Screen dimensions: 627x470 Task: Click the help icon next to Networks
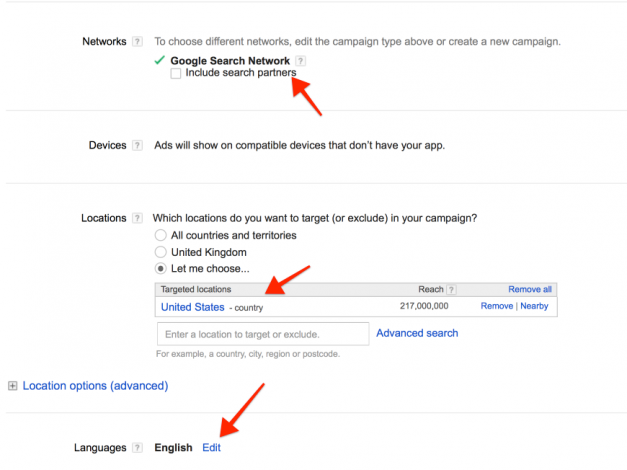[x=137, y=42]
